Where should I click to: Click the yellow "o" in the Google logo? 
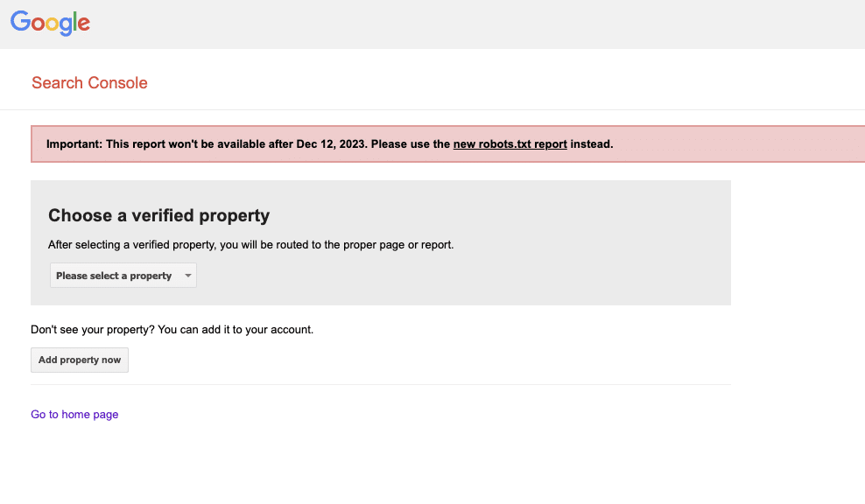(x=53, y=24)
